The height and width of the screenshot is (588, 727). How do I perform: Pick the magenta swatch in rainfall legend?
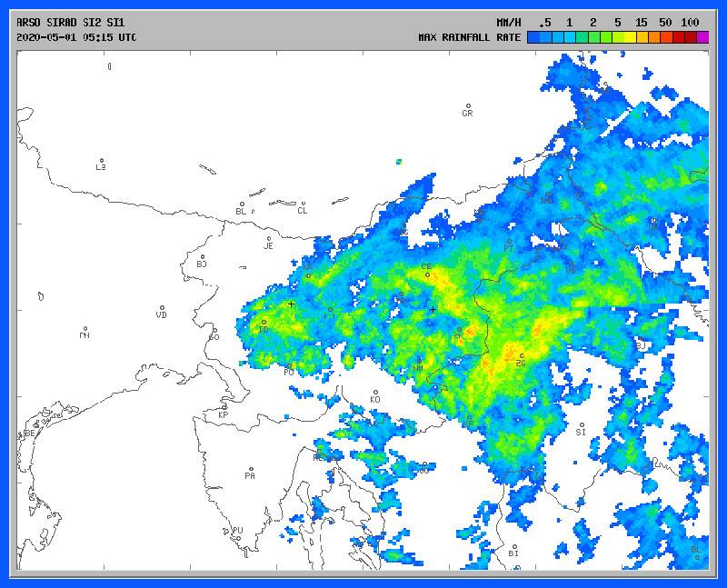click(x=702, y=37)
